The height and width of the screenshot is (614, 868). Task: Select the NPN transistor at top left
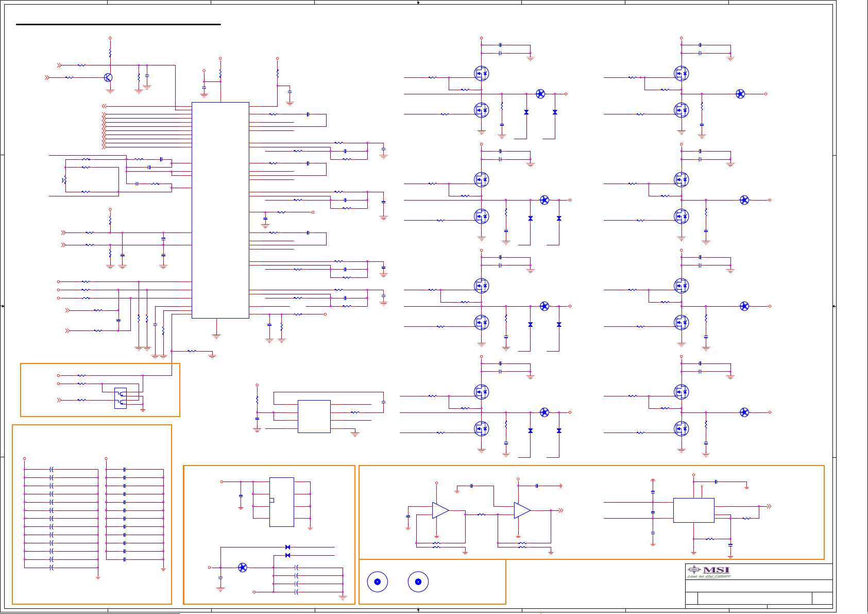pos(108,77)
